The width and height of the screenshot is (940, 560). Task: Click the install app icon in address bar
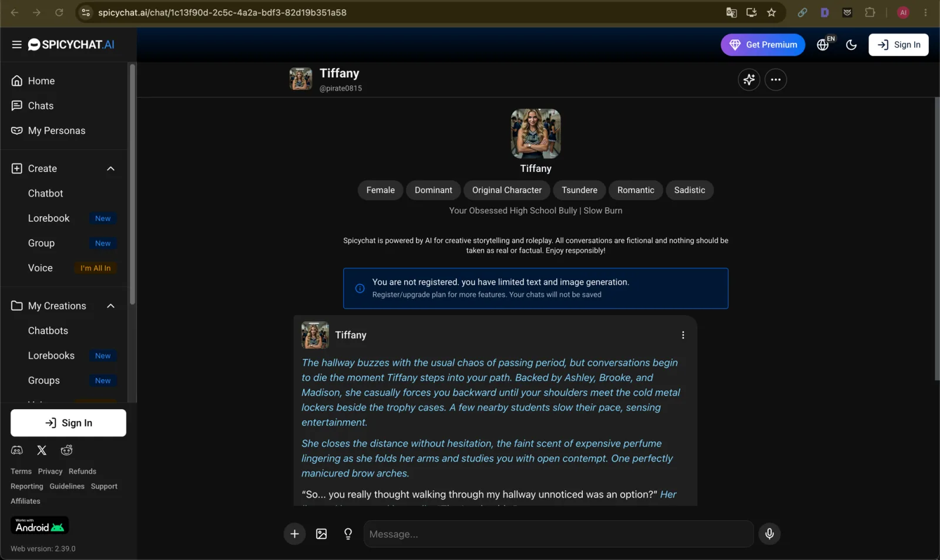(x=751, y=12)
